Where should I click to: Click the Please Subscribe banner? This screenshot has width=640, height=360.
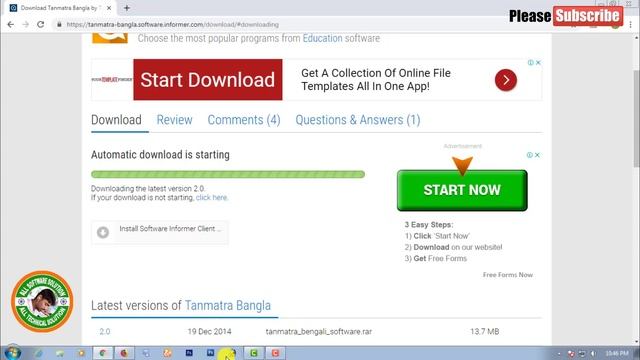coord(565,16)
